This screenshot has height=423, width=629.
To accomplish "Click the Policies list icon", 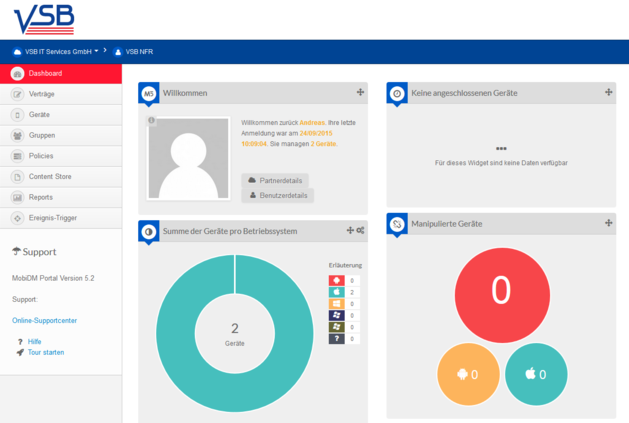I will coord(17,156).
